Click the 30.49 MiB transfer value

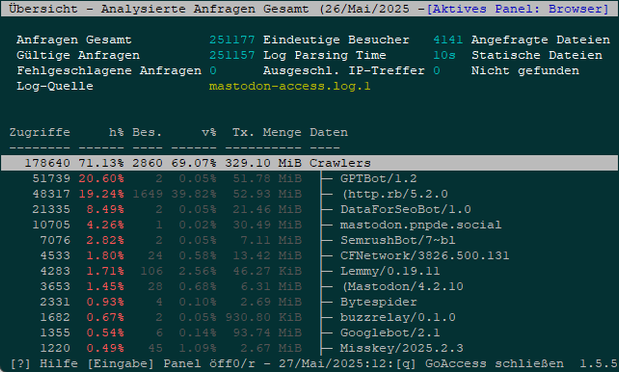(267, 225)
